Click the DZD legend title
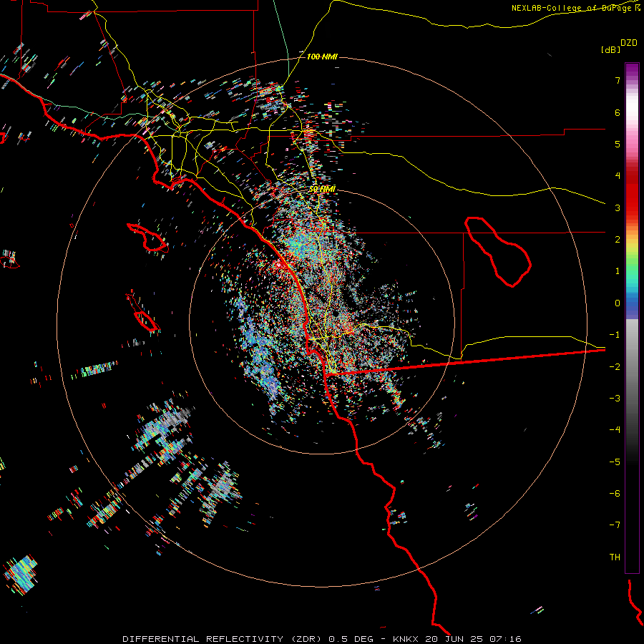Screen dimensions: 644x644 [629, 43]
